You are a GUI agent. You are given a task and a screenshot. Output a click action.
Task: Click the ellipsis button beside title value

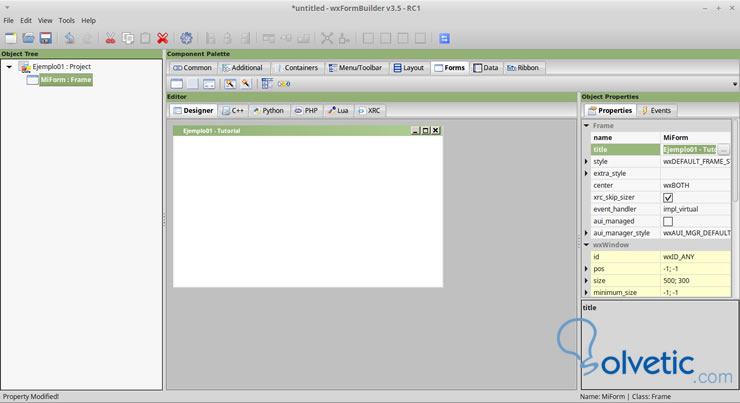(723, 150)
